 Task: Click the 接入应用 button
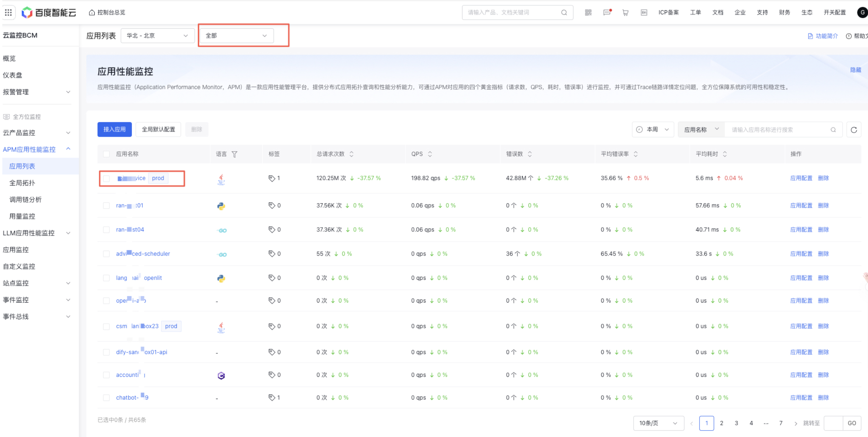pyautogui.click(x=114, y=130)
